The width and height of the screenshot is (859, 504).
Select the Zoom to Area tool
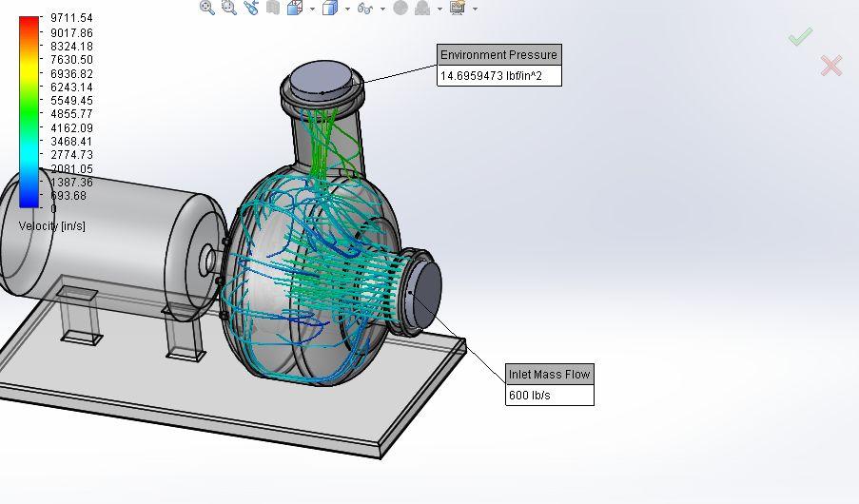(x=228, y=8)
